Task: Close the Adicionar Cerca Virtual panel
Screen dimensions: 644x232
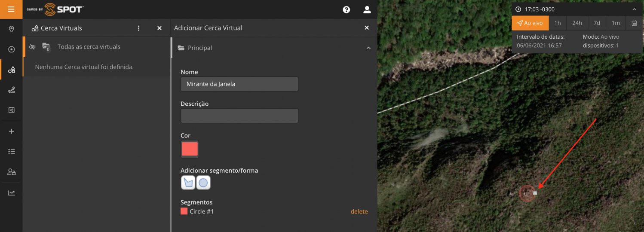Action: coord(367,28)
